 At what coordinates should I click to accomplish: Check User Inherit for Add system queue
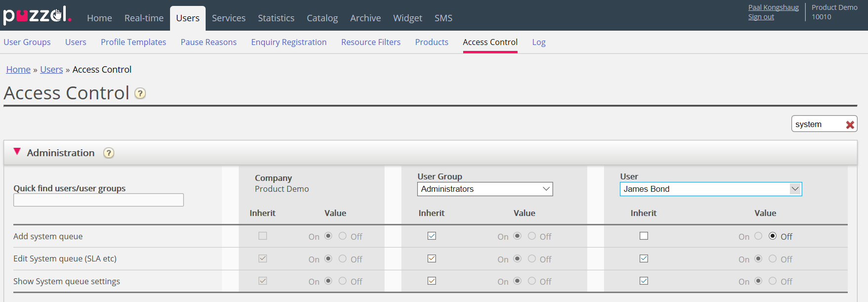[644, 236]
